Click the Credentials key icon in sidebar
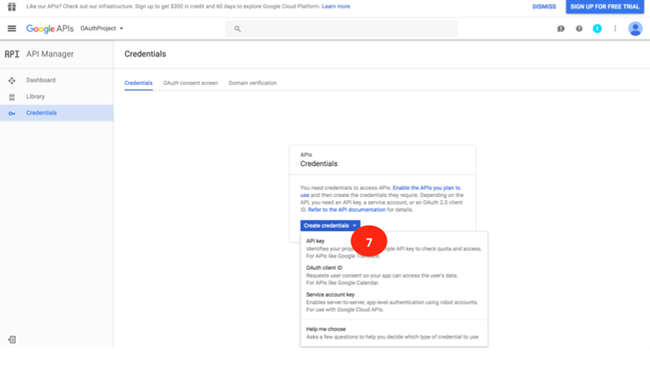Viewport: 650px width, 389px height. (12, 113)
